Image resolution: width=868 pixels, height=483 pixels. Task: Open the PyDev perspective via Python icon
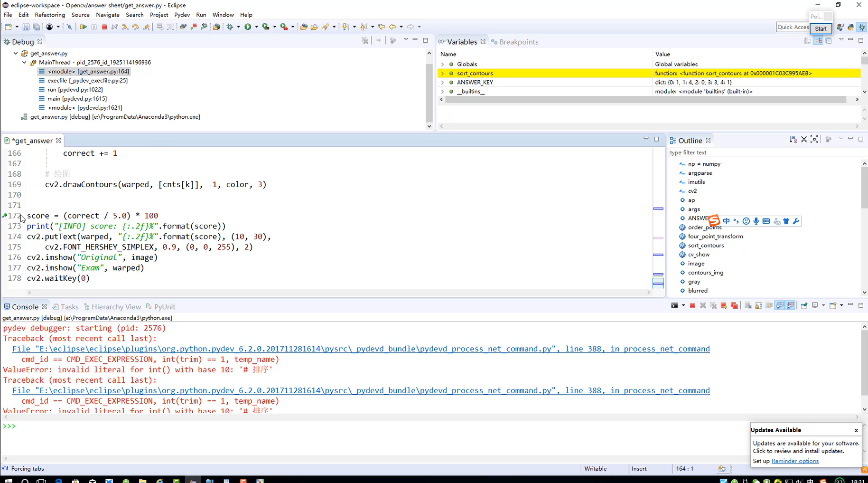(x=851, y=28)
